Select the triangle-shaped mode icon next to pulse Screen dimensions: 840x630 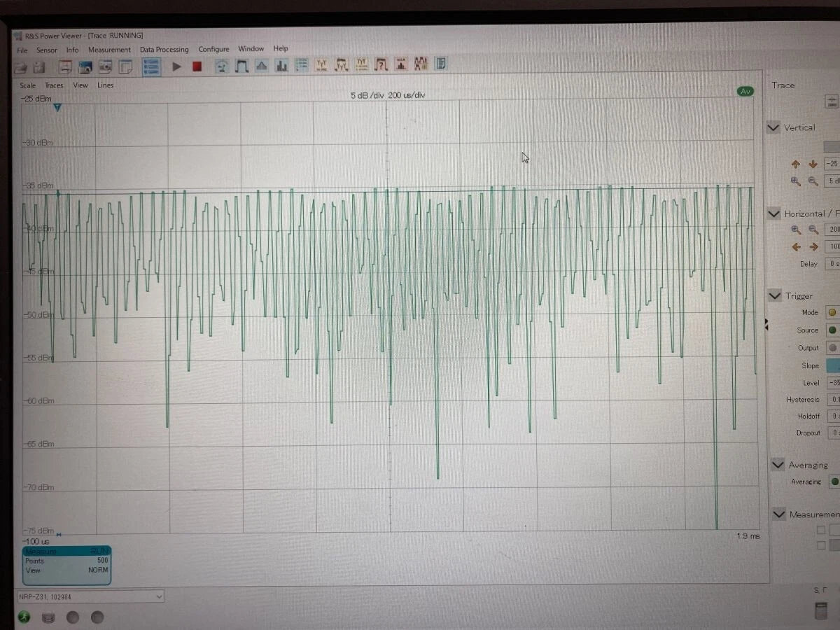(261, 66)
